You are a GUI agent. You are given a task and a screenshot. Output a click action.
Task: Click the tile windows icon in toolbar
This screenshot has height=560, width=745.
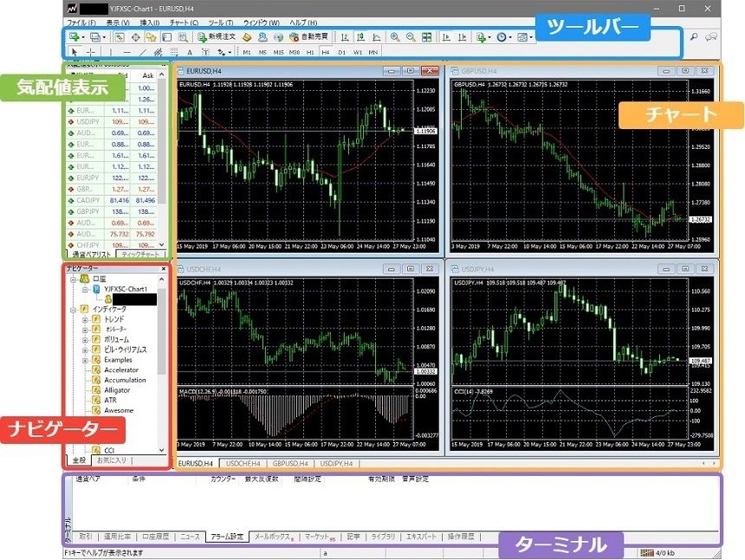click(426, 37)
